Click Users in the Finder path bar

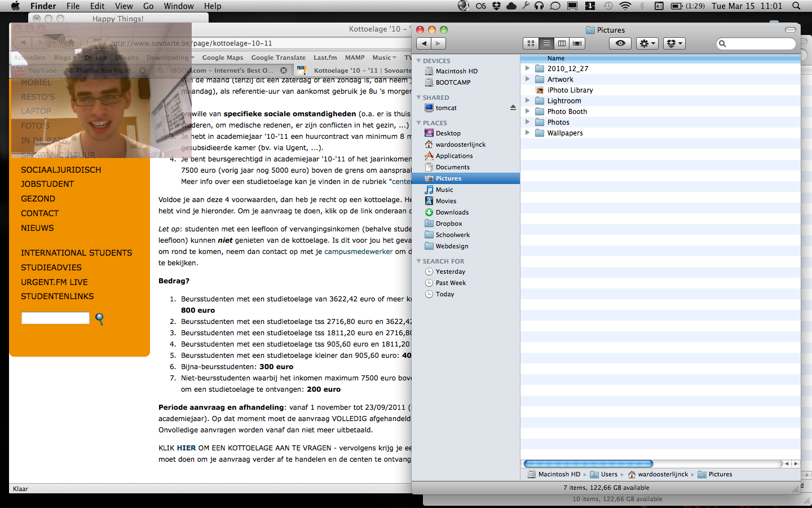click(x=603, y=474)
